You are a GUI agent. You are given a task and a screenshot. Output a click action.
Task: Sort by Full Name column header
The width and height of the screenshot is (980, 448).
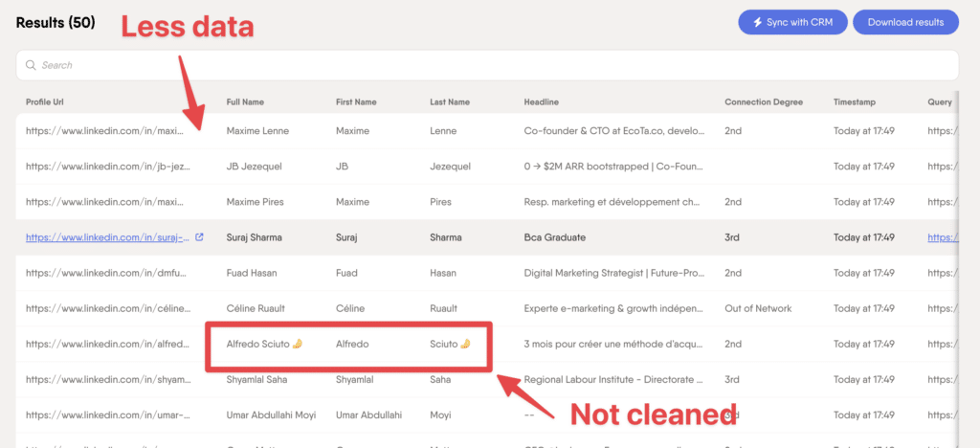point(245,101)
